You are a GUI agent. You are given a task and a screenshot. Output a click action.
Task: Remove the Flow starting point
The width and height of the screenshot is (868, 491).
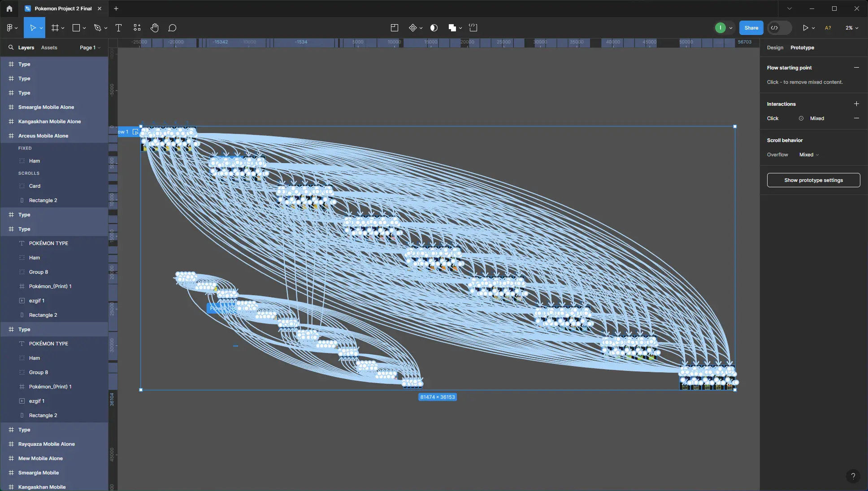[x=856, y=68]
